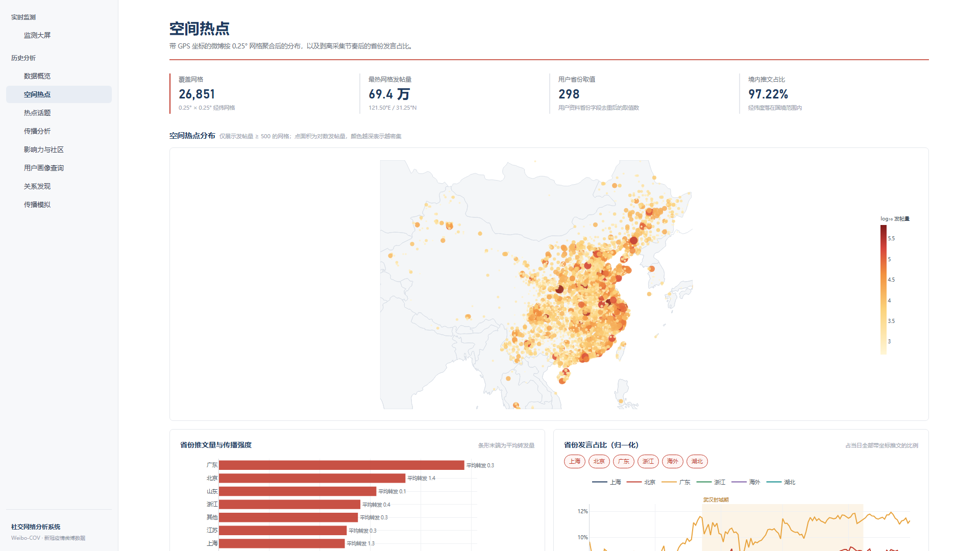Click the 广东 bar in province chart
Image resolution: width=980 pixels, height=551 pixels.
(341, 465)
